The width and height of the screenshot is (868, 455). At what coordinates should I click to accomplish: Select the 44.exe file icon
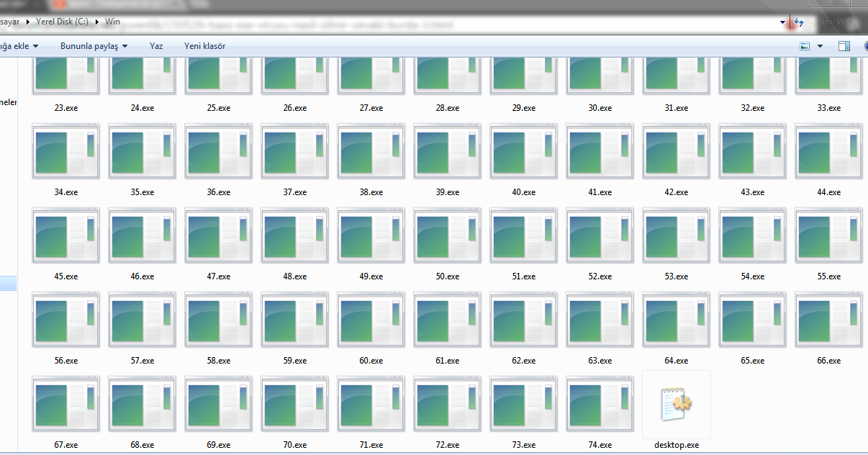pyautogui.click(x=829, y=151)
